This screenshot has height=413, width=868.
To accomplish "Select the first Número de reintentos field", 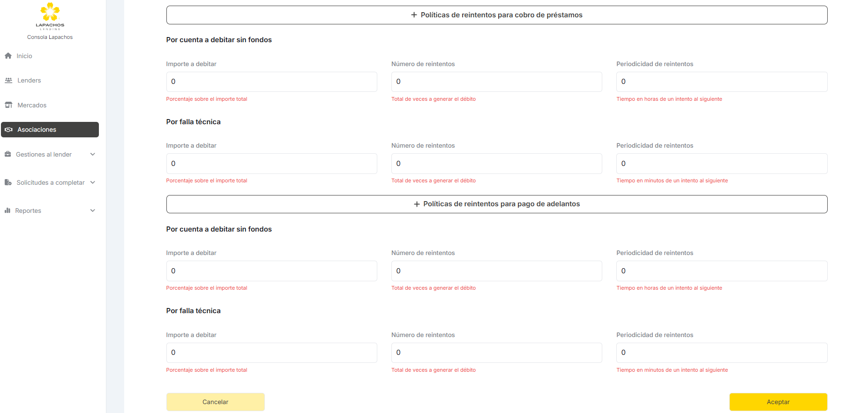I will click(496, 82).
